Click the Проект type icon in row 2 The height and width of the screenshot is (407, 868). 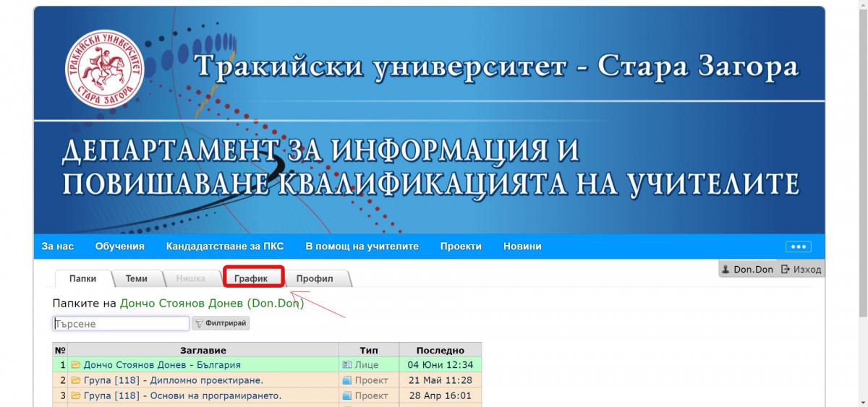(x=347, y=380)
